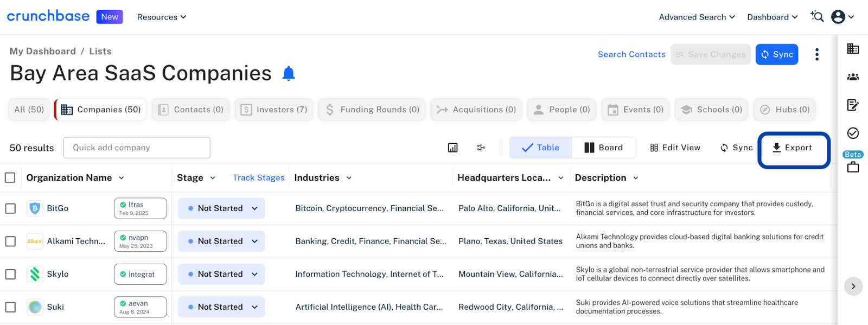Viewport: 868px width, 325px height.
Task: Open the checkmark tasks icon in right sidebar
Action: coord(853,133)
